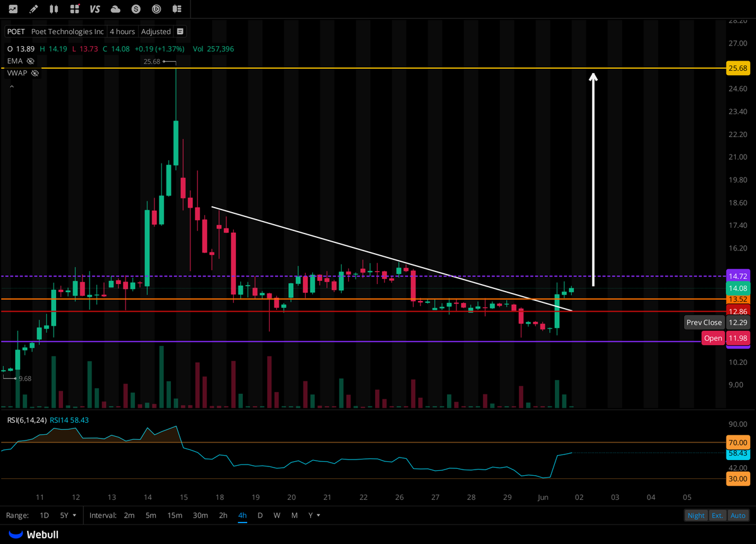
Task: Open the Y interval dropdown
Action: pyautogui.click(x=314, y=516)
